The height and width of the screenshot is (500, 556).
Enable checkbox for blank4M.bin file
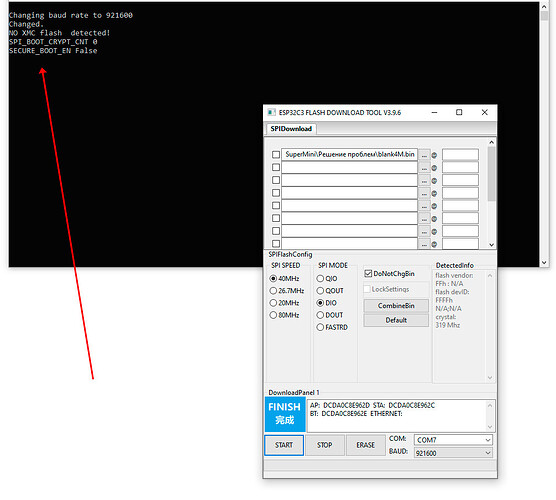[x=276, y=155]
